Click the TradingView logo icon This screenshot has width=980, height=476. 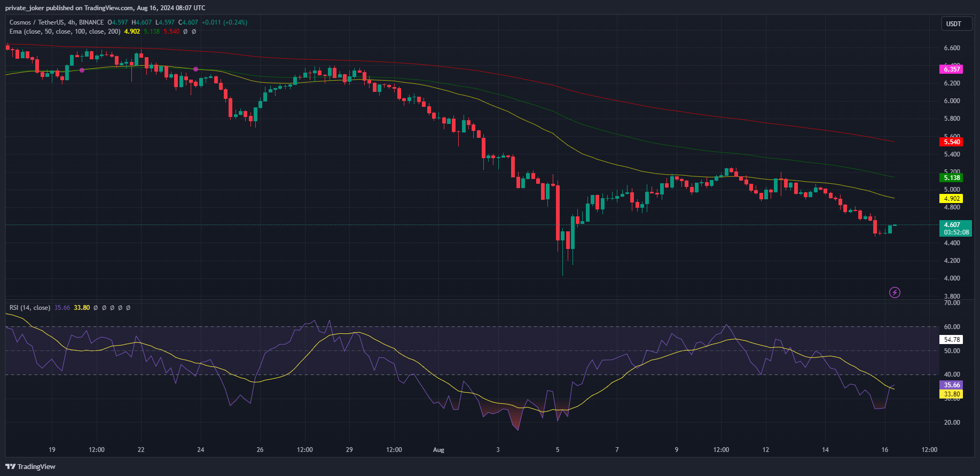(10, 466)
